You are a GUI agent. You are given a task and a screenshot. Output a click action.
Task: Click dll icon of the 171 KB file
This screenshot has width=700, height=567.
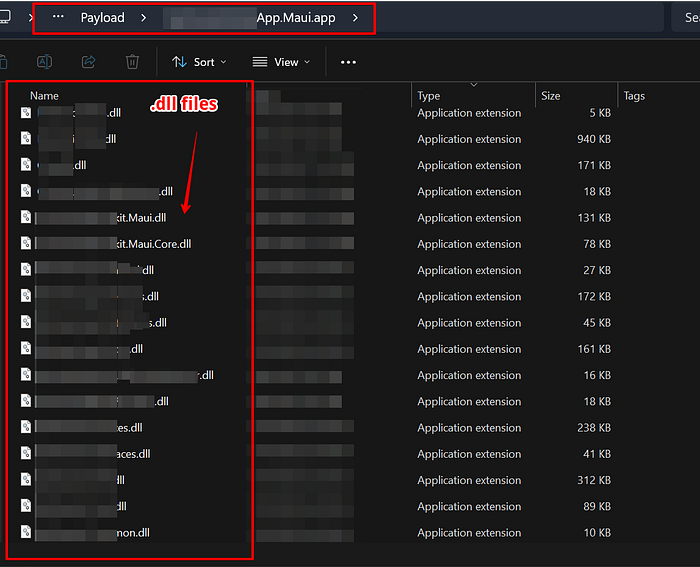26,165
